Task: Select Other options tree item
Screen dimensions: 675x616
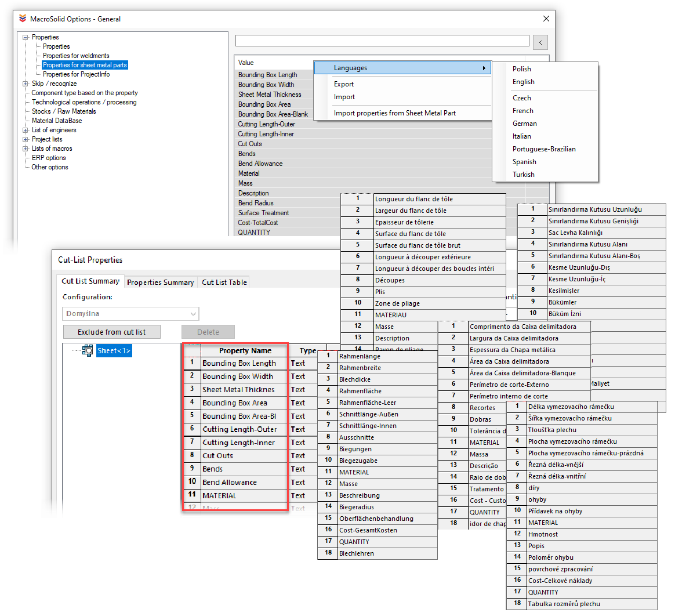Action: pyautogui.click(x=49, y=168)
